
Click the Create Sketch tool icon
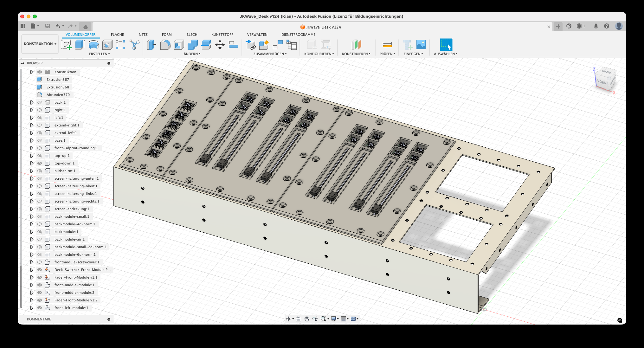pos(67,45)
